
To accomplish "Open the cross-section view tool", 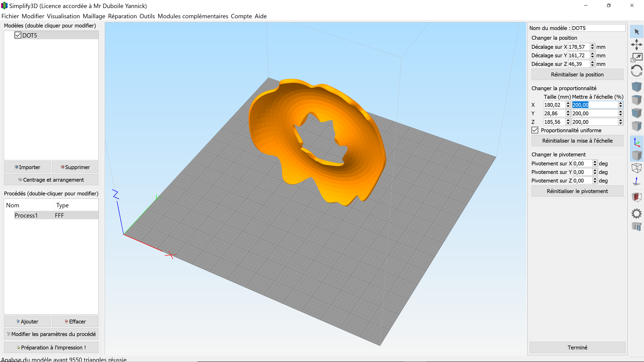I will (636, 197).
